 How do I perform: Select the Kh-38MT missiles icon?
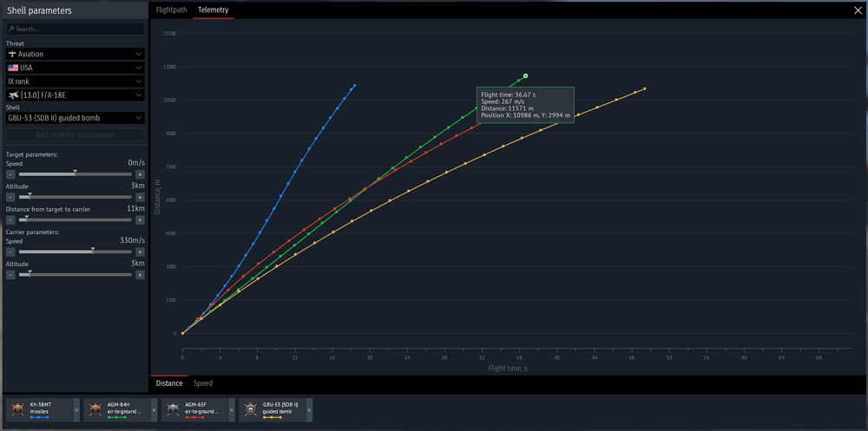18,410
